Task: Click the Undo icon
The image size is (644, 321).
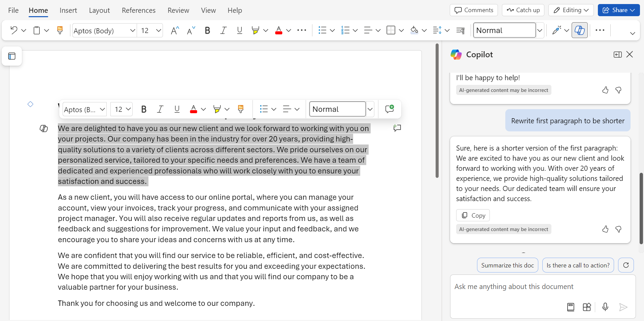Action: pyautogui.click(x=13, y=30)
